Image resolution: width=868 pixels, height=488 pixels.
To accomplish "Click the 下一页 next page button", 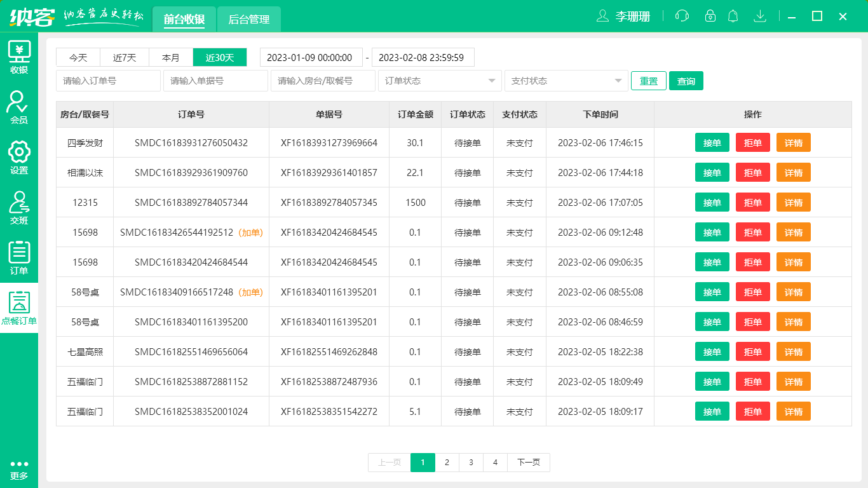I will (x=529, y=463).
